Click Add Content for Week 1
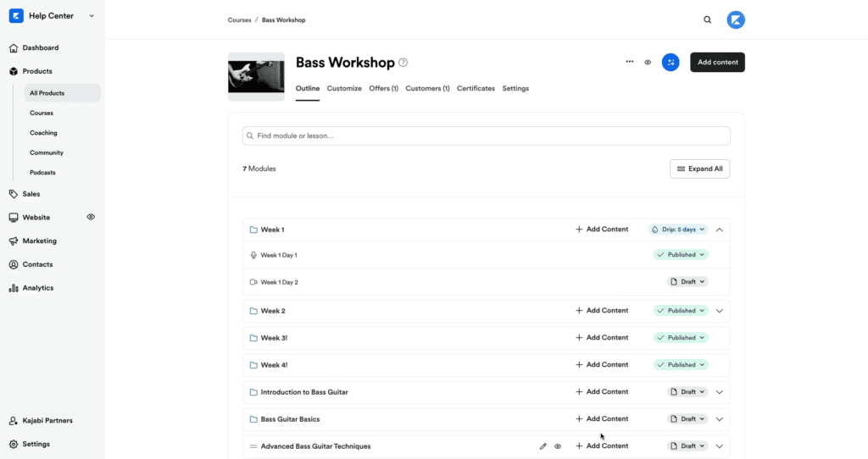The height and width of the screenshot is (459, 868). click(x=602, y=229)
